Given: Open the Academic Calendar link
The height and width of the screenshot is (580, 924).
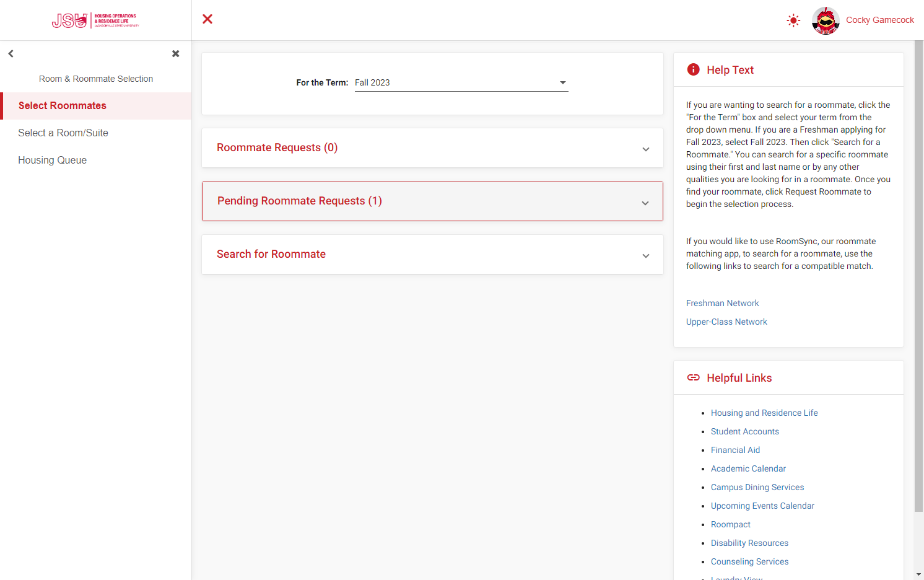Looking at the screenshot, I should (748, 468).
